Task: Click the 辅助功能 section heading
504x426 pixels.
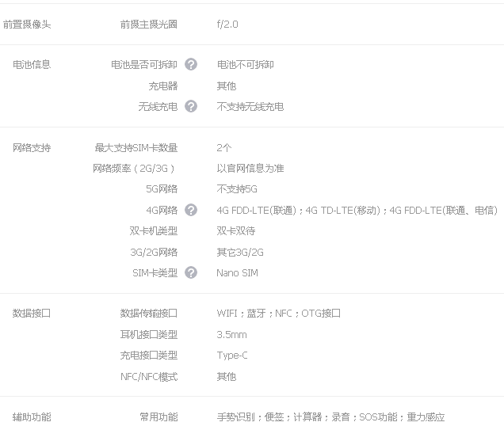Action: pos(32,416)
